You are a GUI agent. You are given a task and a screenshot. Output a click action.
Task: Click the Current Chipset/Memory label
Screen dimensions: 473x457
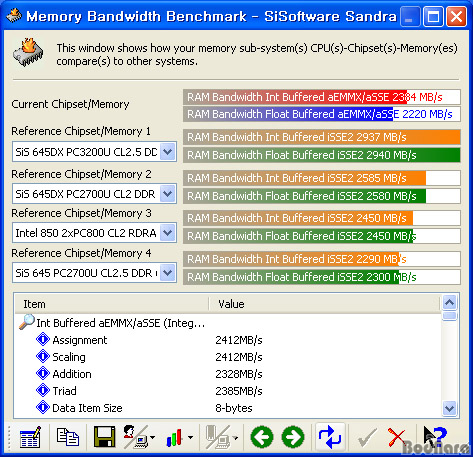pyautogui.click(x=70, y=104)
